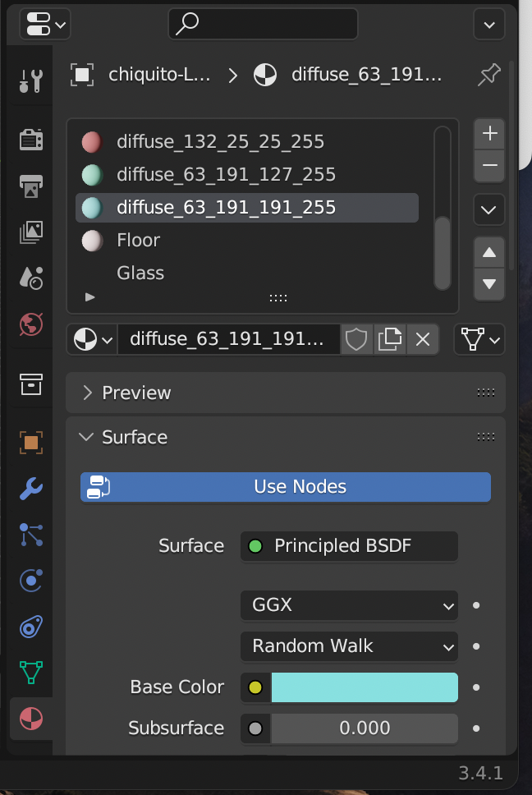Open the Tool properties tab

(x=31, y=81)
